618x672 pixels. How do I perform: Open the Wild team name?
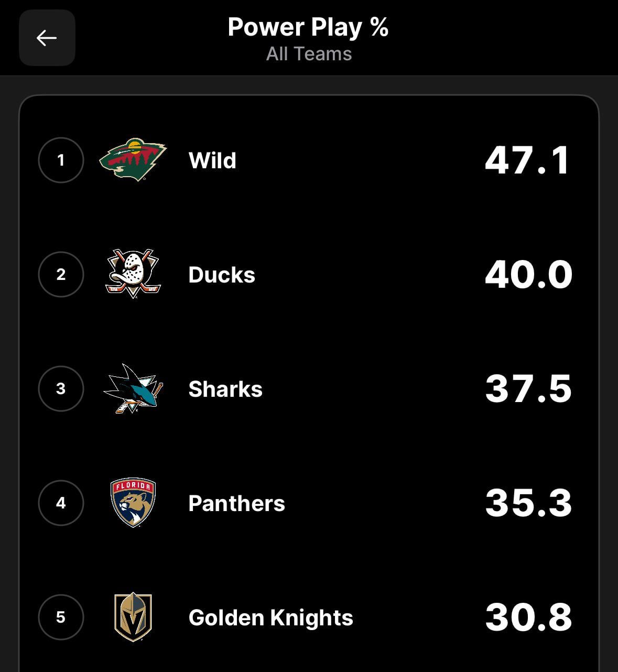[x=212, y=160]
